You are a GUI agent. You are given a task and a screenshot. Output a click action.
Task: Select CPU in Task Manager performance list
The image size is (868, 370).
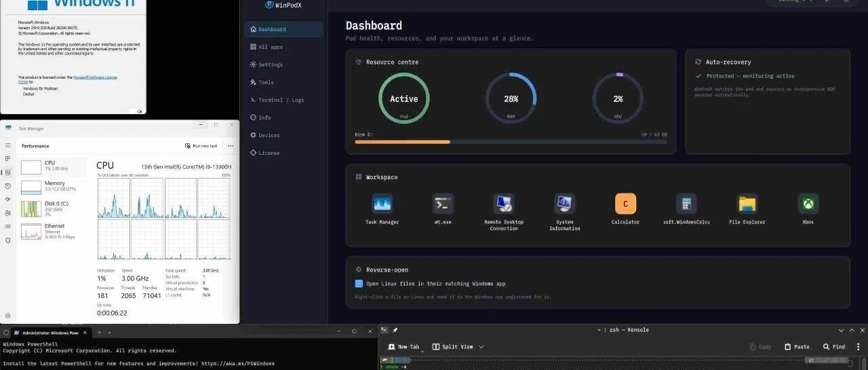(54, 166)
